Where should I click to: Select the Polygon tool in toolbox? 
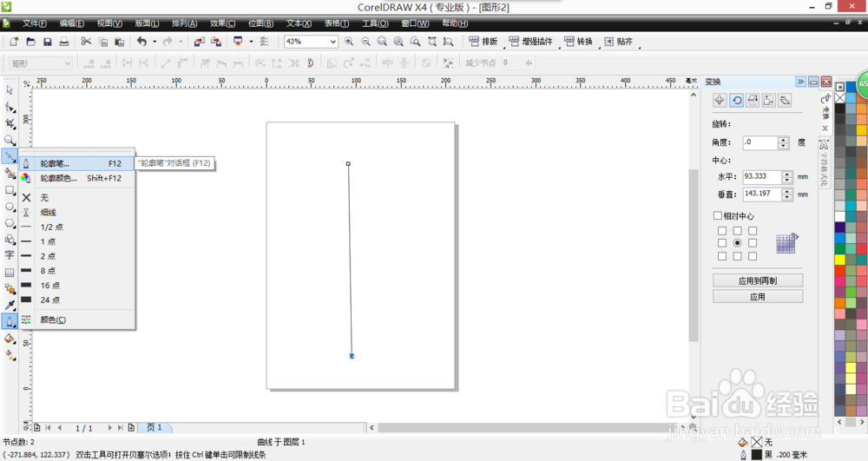pyautogui.click(x=10, y=223)
